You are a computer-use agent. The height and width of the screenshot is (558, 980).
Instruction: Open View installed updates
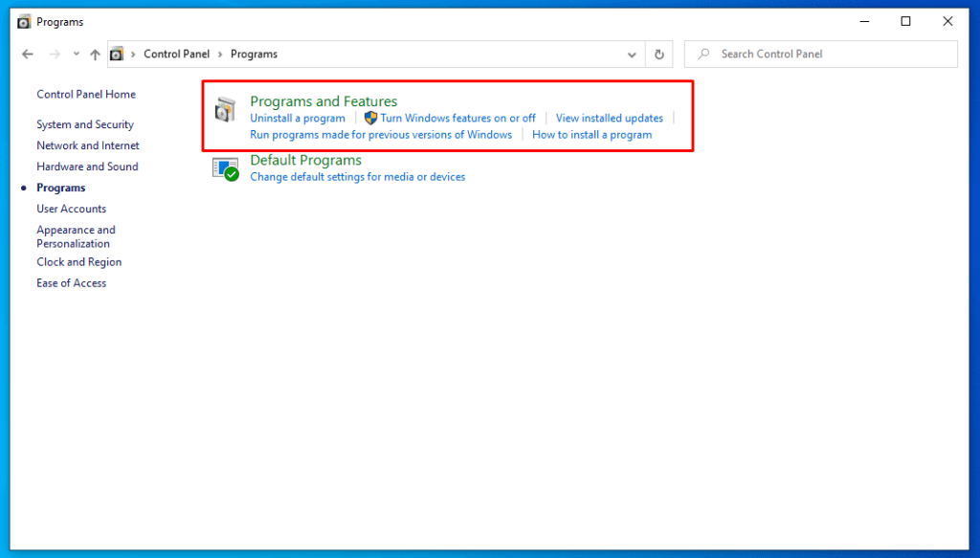point(610,118)
